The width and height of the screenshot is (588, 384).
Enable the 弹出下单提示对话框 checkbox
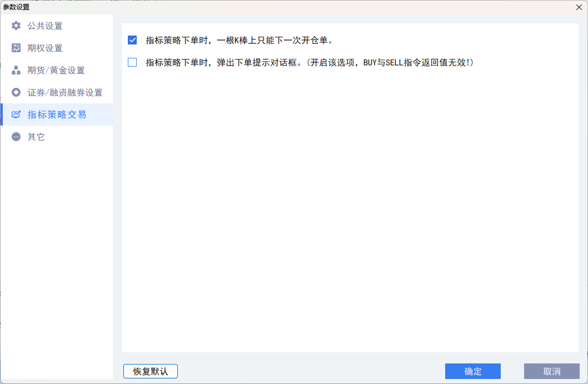pyautogui.click(x=132, y=62)
